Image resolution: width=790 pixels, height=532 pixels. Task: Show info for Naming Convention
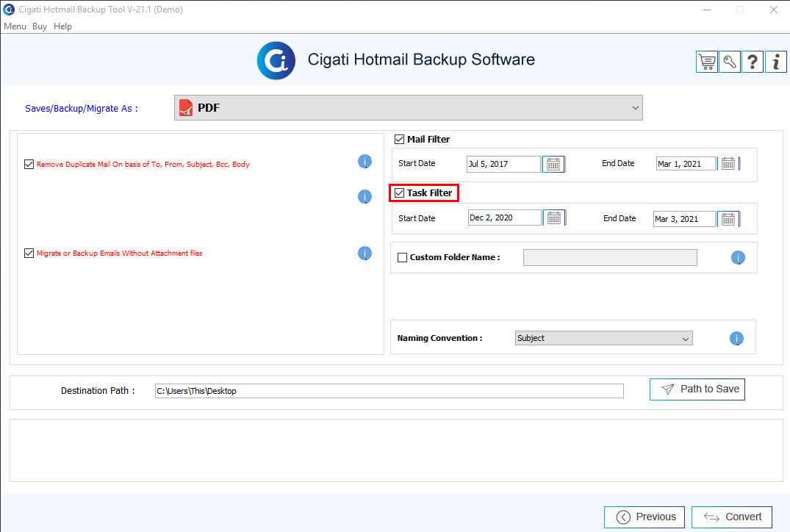tap(736, 339)
